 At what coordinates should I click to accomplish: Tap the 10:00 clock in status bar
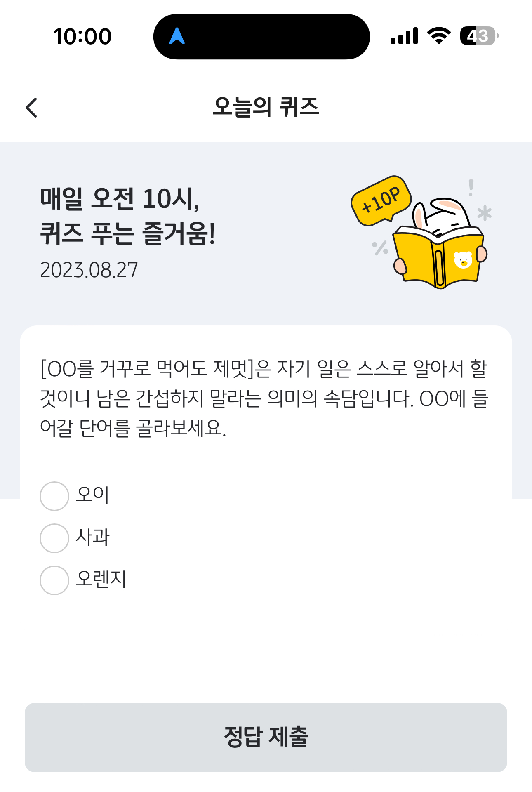(x=82, y=36)
